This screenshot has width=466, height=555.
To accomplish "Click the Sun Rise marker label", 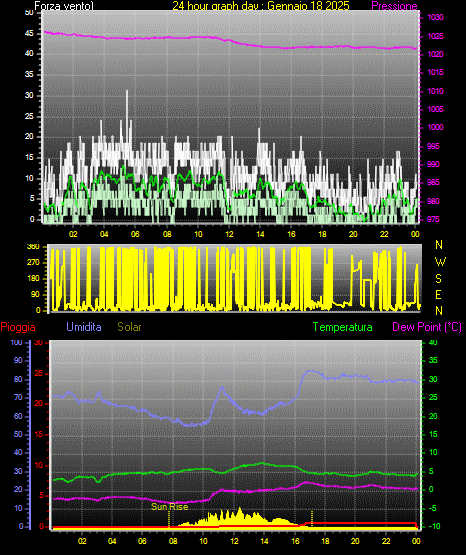I will 169,507.
